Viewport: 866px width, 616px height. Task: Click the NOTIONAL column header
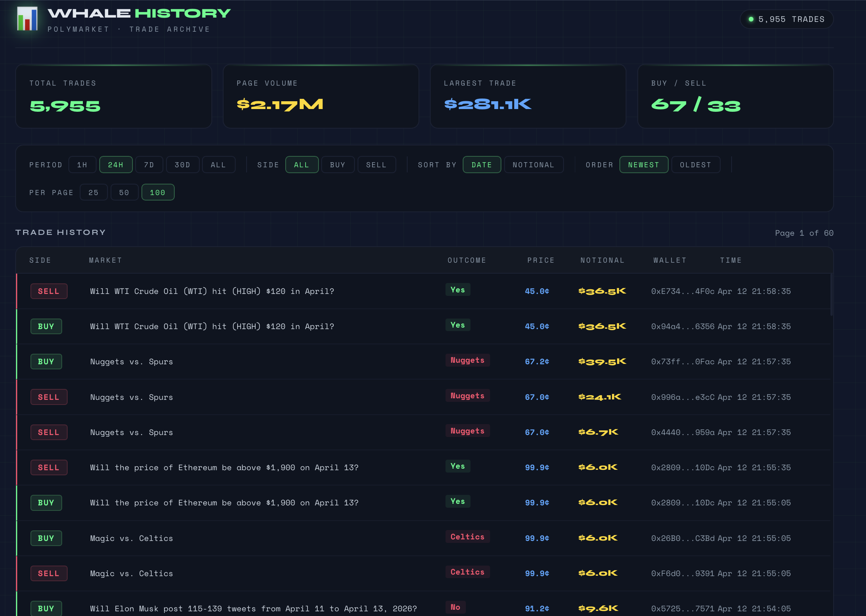(603, 260)
